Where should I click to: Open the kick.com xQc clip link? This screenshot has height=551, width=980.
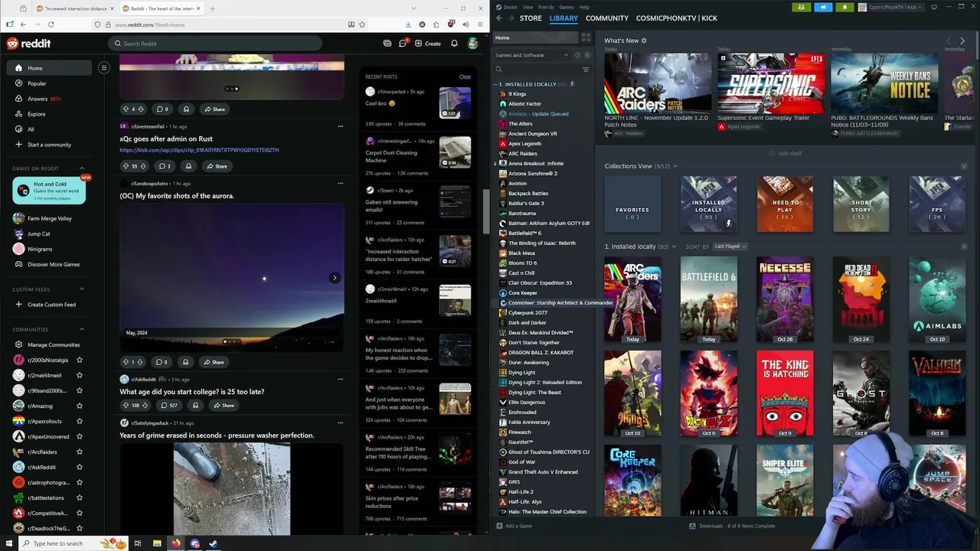click(199, 150)
